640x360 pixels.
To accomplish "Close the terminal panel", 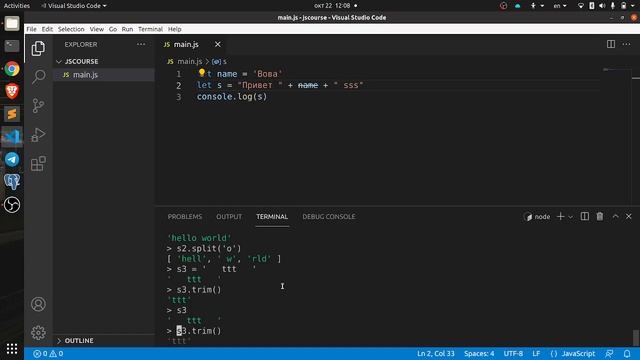I will click(x=629, y=216).
